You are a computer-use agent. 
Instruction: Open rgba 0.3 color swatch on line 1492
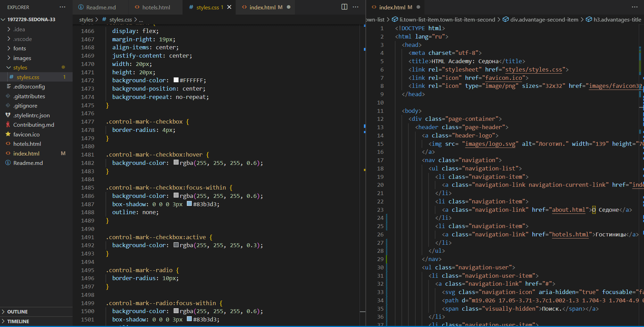tap(176, 245)
